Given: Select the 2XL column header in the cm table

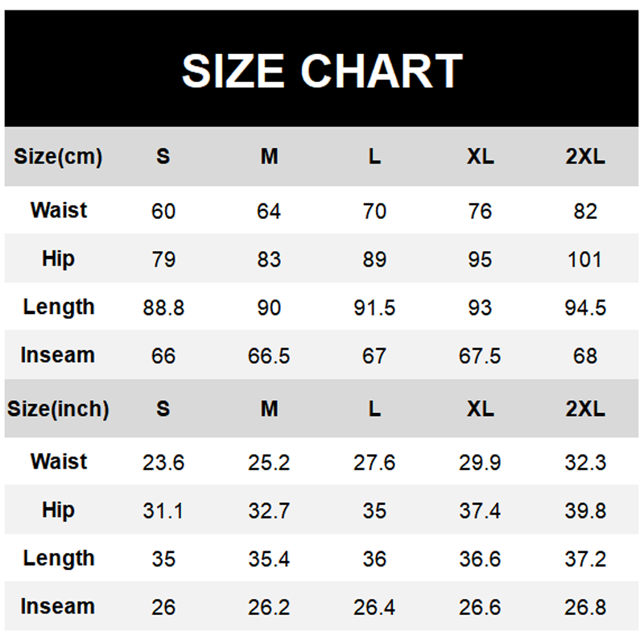Looking at the screenshot, I should click(x=585, y=156).
